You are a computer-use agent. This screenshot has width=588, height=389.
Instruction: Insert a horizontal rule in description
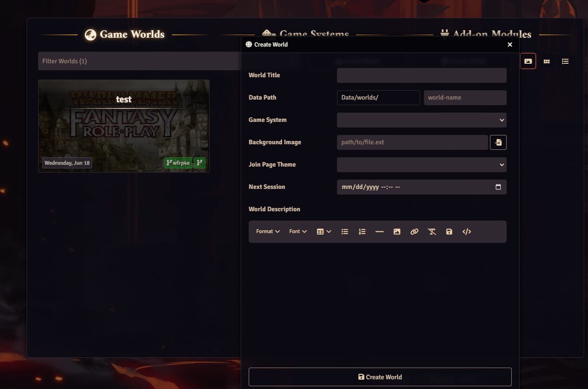point(379,232)
